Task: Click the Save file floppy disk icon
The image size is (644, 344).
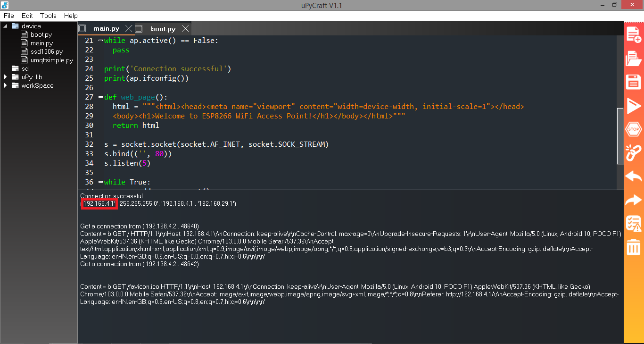Action: point(633,82)
